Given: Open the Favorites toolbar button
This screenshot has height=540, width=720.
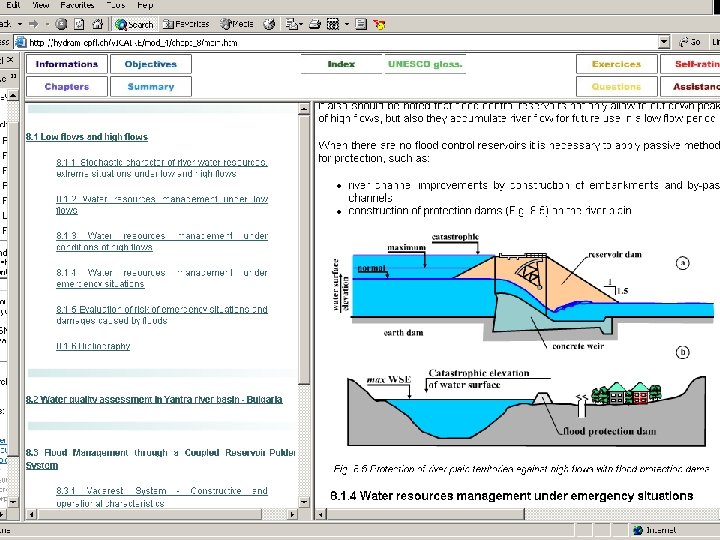Looking at the screenshot, I should pos(185,23).
